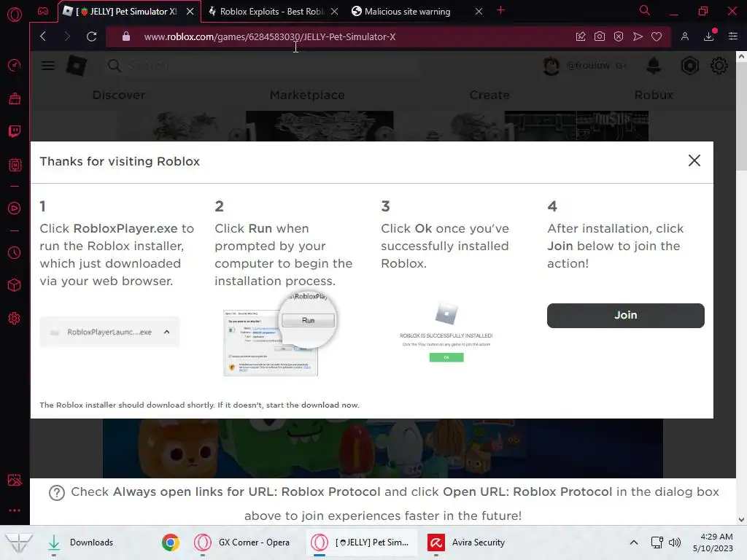Open network icon in system tray
This screenshot has width=747, height=560.
[x=657, y=542]
